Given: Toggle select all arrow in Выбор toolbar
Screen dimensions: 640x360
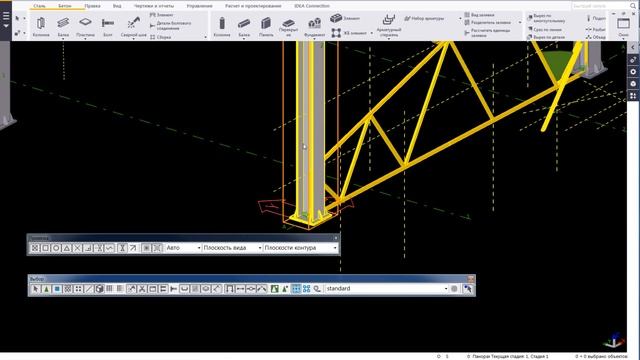Looking at the screenshot, I should (x=36, y=289).
